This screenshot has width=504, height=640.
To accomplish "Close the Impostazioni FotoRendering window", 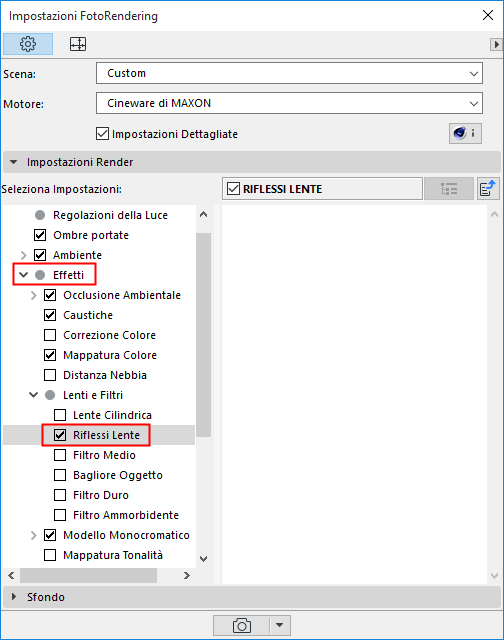I will (x=488, y=15).
